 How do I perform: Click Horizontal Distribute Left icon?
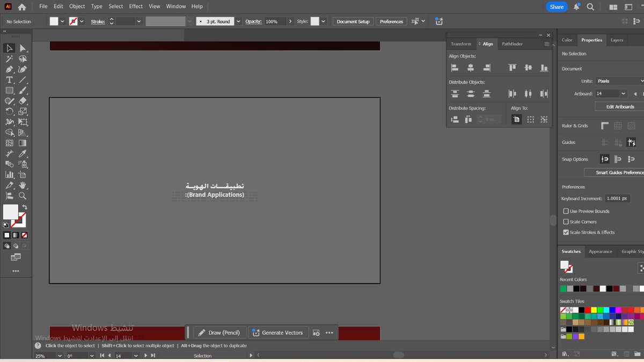[513, 94]
